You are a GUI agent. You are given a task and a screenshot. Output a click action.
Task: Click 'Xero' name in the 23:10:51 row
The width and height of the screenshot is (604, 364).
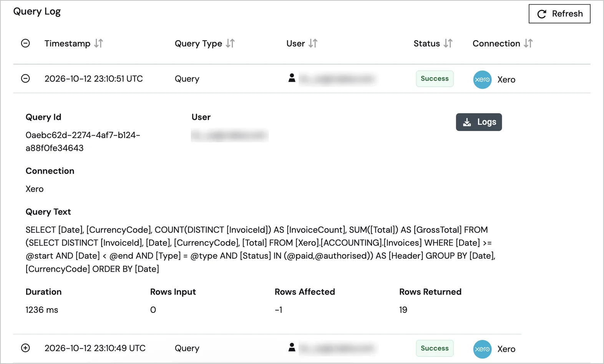[506, 79]
